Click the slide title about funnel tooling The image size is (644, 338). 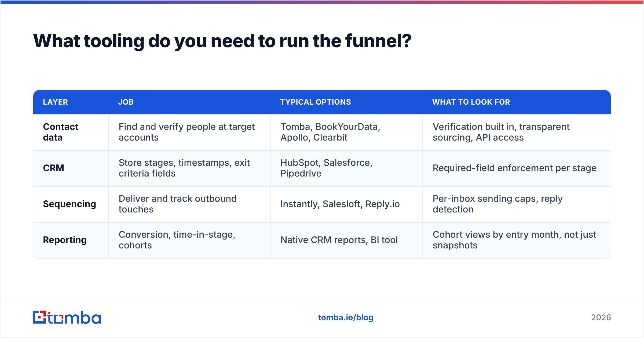coord(222,41)
